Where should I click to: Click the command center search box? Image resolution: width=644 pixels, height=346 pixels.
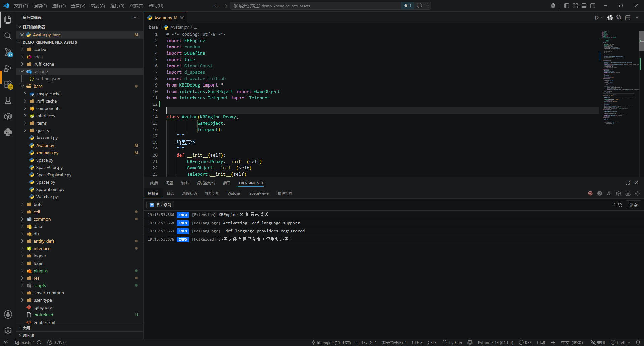pos(315,6)
